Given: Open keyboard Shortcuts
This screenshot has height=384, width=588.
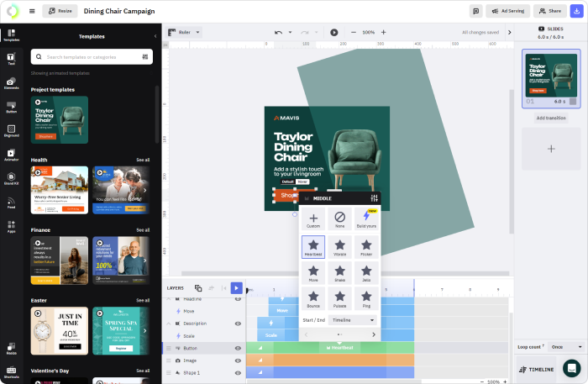Looking at the screenshot, I should (11, 372).
